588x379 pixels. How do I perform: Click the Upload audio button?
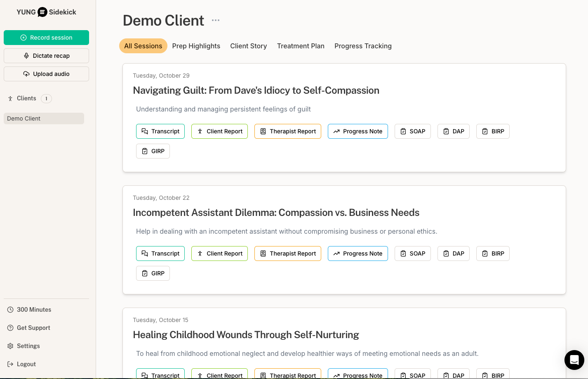click(46, 74)
